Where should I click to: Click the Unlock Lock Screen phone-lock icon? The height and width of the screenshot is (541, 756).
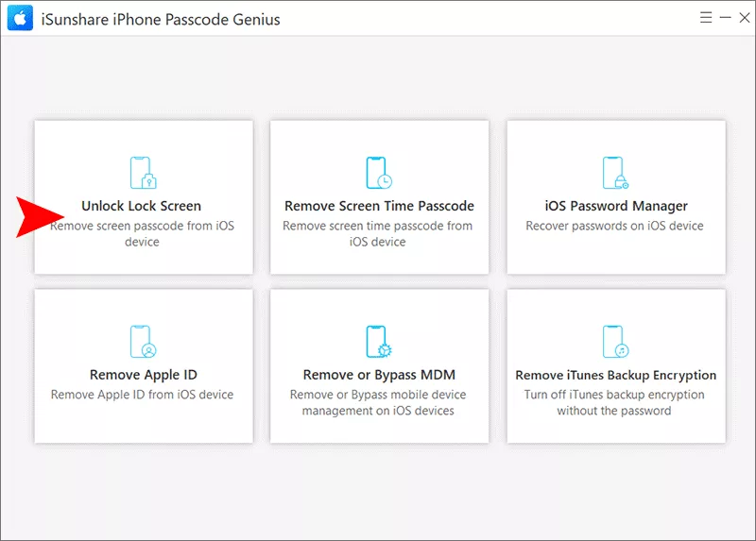coord(144,173)
